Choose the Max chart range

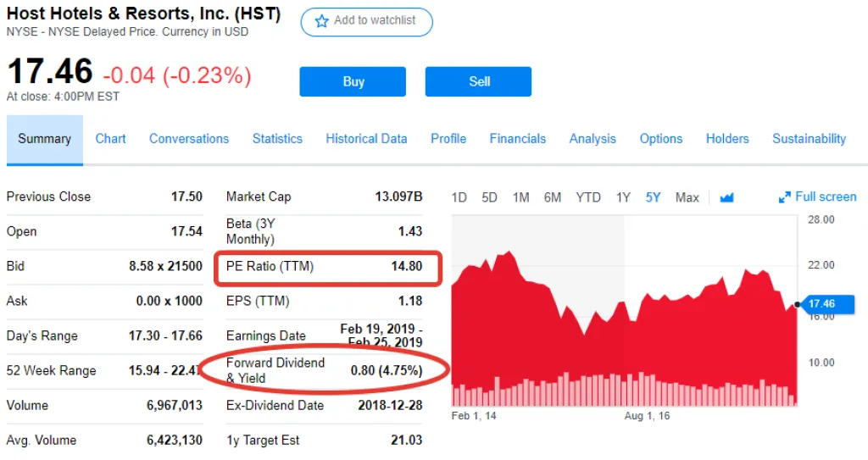tap(687, 197)
